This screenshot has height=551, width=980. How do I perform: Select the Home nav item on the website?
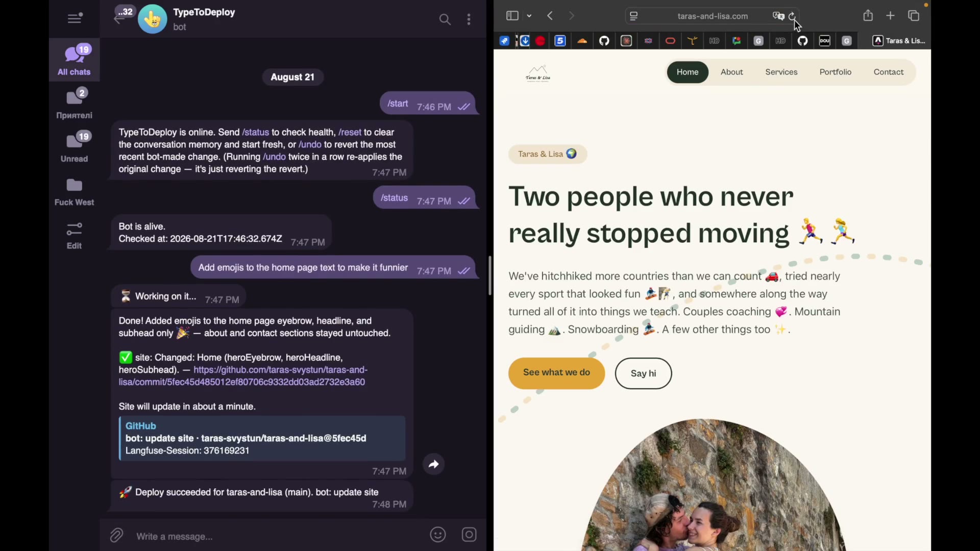(688, 72)
